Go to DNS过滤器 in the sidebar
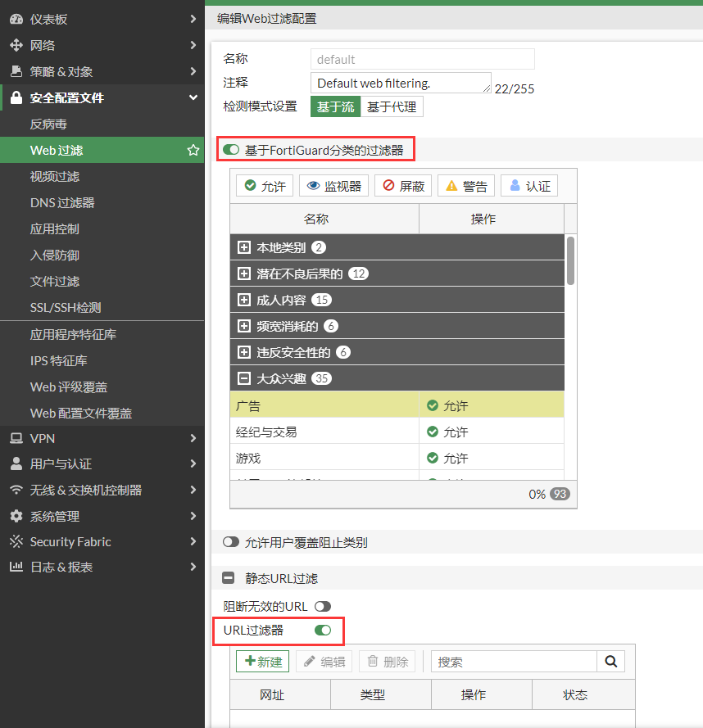 (62, 203)
